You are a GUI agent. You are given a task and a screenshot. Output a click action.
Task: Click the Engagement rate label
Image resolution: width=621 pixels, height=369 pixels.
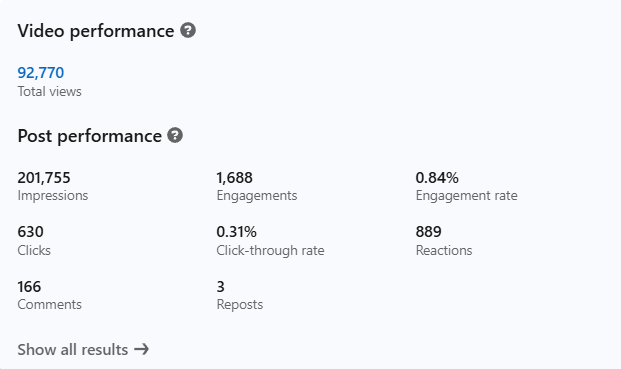pyautogui.click(x=467, y=196)
